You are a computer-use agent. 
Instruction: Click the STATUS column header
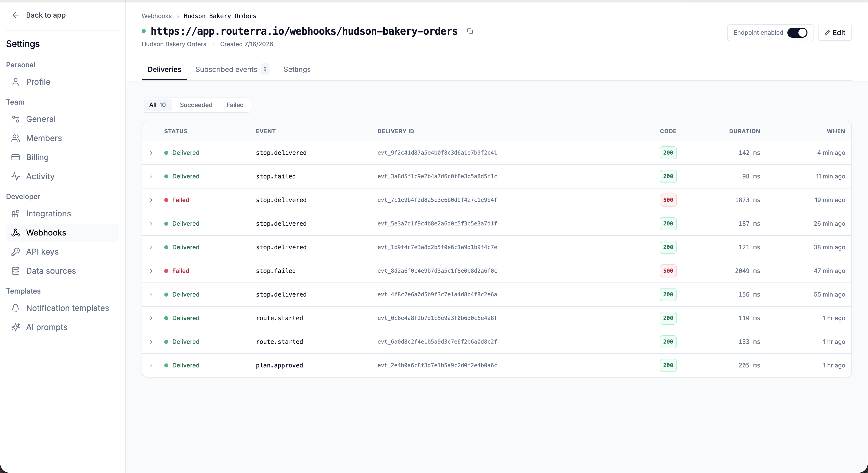tap(176, 131)
